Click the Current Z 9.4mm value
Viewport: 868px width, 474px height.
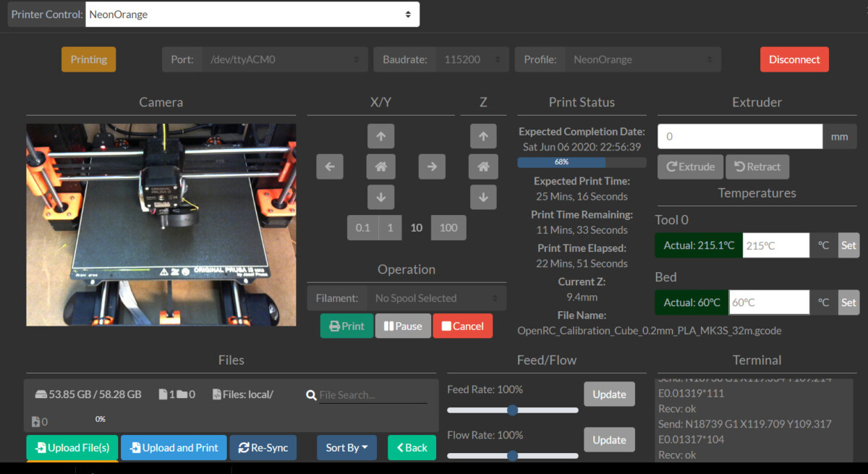[x=582, y=297]
